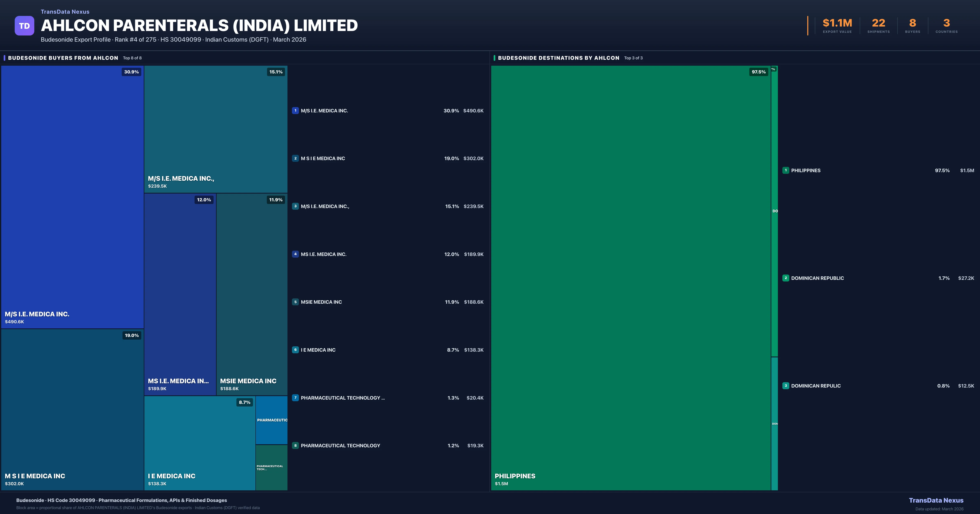This screenshot has height=514, width=980.
Task: Click the 30.9% badge on the largest buyer block
Action: point(131,72)
